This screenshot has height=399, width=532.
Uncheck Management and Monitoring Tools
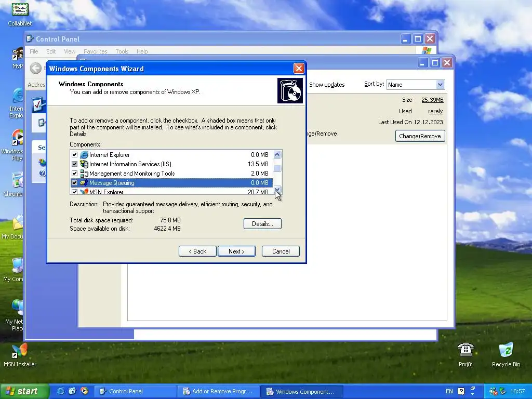[x=74, y=174]
